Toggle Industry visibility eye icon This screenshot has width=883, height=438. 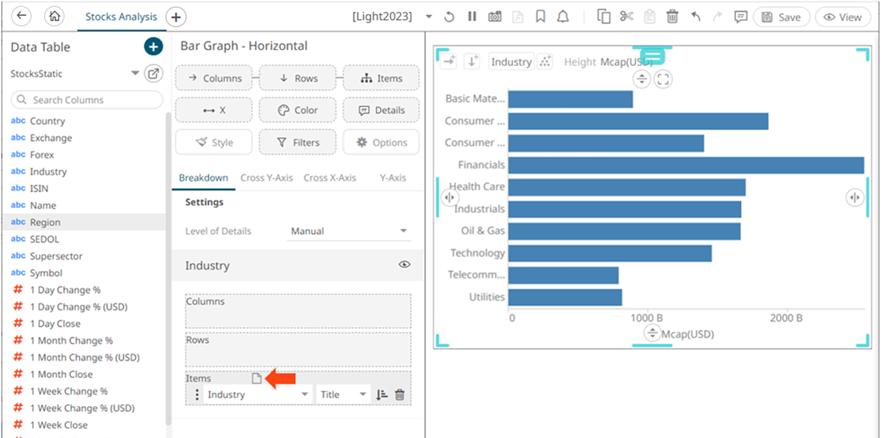click(x=405, y=265)
